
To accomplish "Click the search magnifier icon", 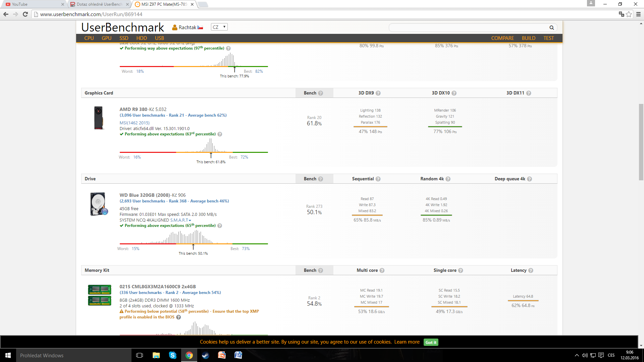I will [x=551, y=27].
